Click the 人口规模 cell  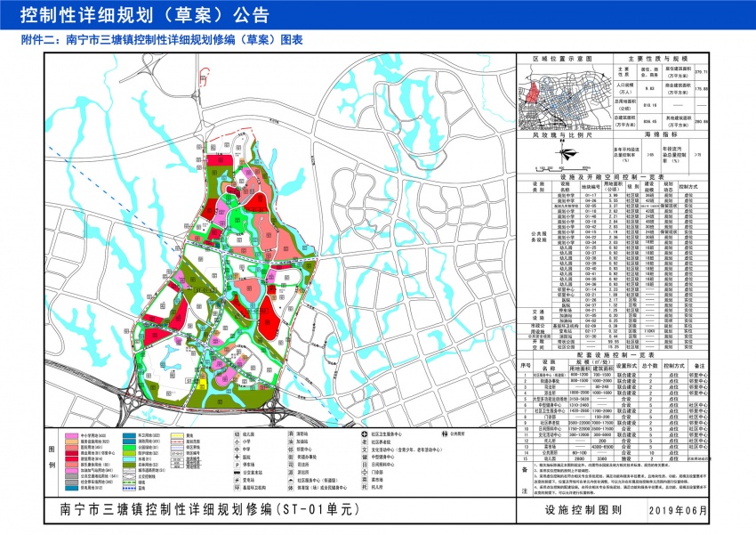pyautogui.click(x=625, y=88)
